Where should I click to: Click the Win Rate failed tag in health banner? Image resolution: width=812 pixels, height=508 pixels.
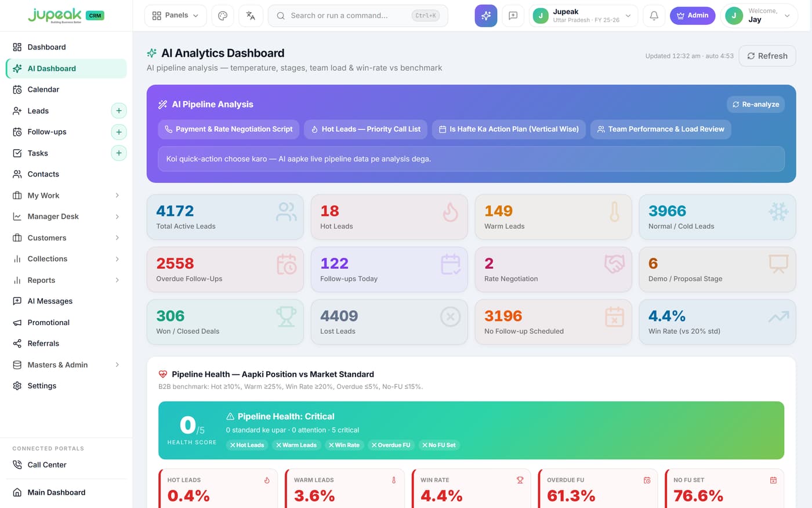point(344,445)
